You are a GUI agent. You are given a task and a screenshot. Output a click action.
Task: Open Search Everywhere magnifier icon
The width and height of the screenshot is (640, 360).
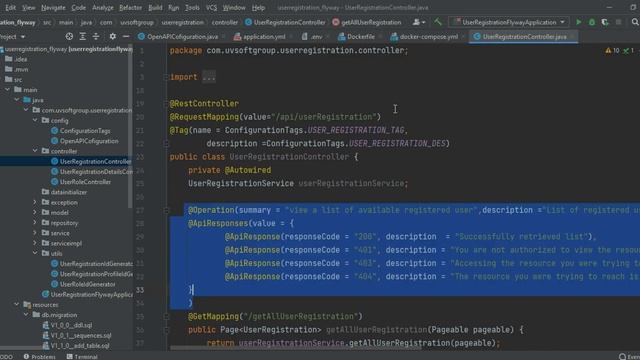[635, 22]
